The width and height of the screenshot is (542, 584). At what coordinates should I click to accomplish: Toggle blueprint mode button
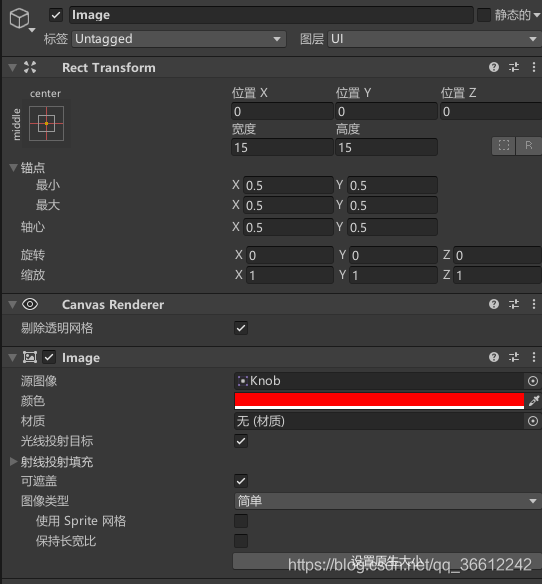(x=504, y=146)
